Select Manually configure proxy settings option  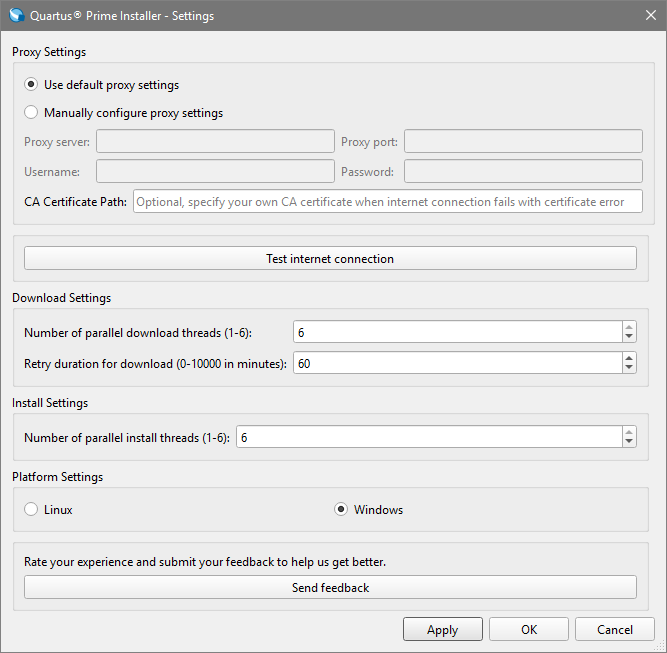tap(32, 113)
